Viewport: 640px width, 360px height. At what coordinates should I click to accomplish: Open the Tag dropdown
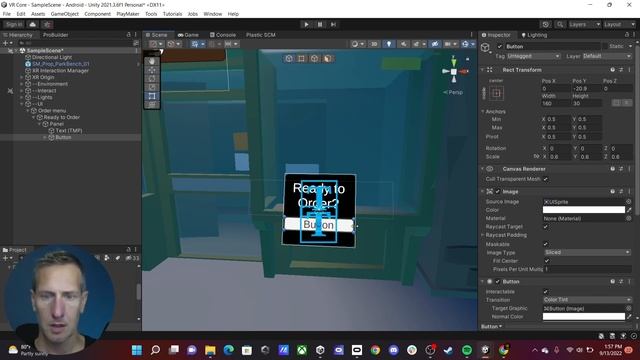point(533,56)
